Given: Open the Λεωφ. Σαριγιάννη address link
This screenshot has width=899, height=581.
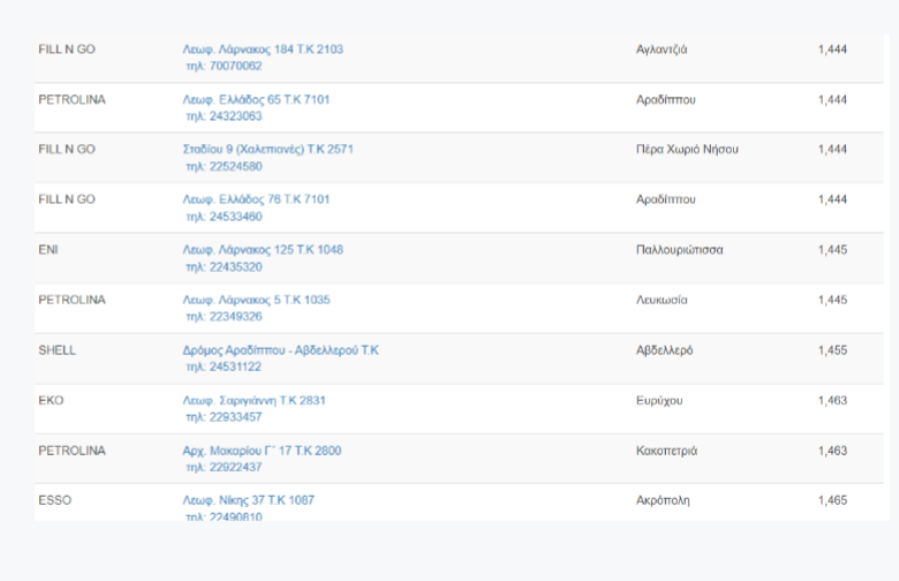Looking at the screenshot, I should pos(254,400).
